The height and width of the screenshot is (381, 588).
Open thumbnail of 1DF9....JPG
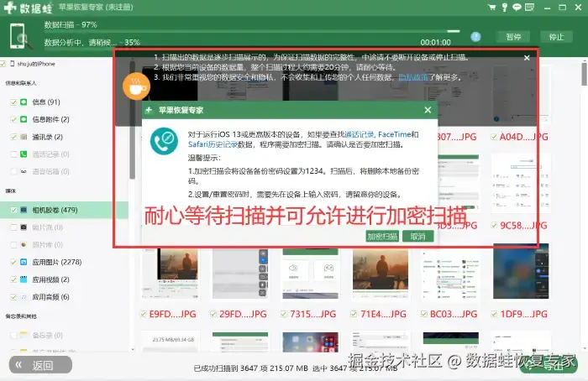pyautogui.click(x=521, y=272)
